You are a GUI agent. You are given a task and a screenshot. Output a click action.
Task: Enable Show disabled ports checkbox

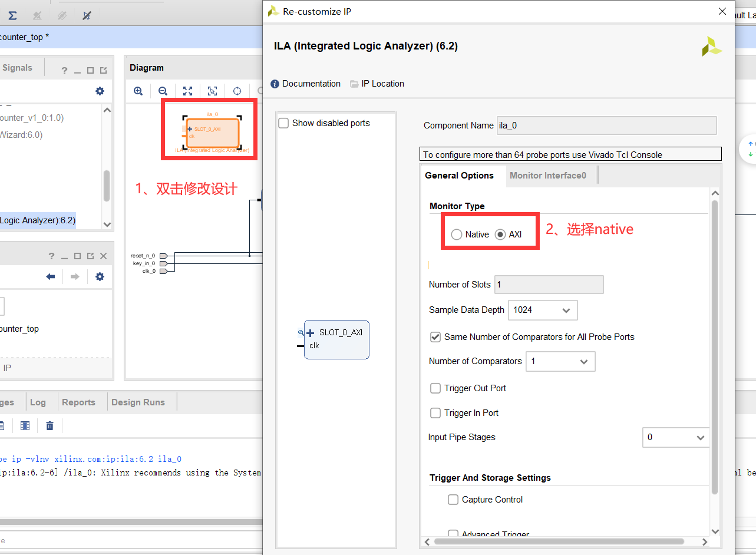[283, 123]
